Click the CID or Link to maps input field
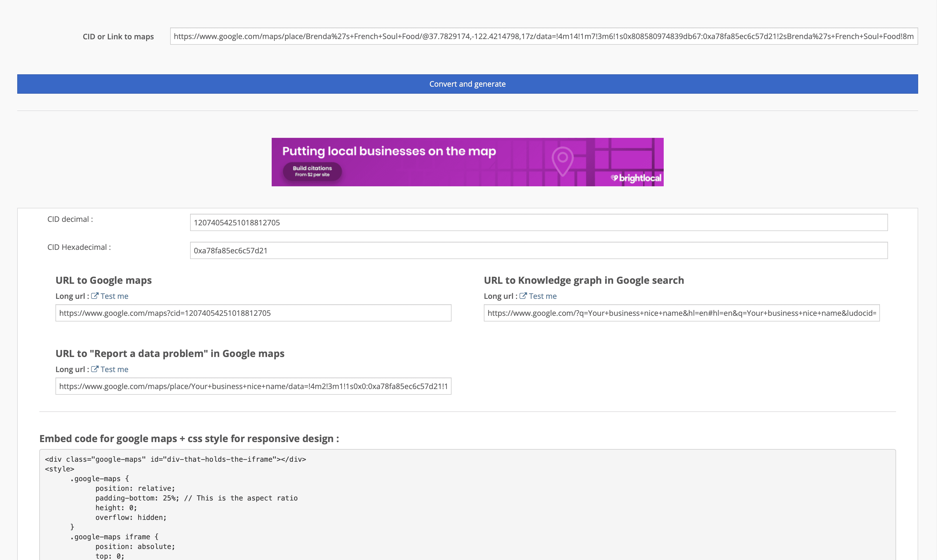Screen dimensions: 937x560 coord(543,36)
